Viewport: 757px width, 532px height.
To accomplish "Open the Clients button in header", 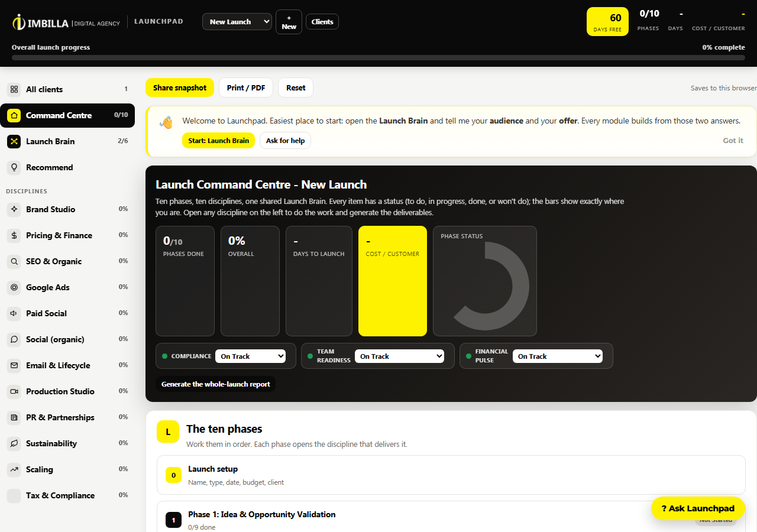I will tap(322, 22).
